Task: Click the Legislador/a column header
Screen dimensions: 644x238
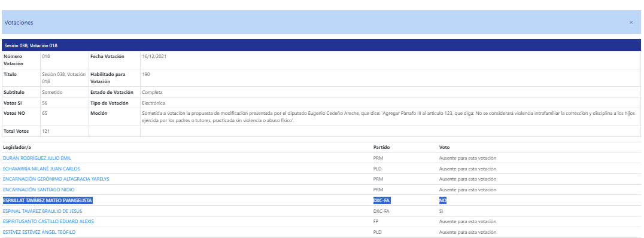Action: [17, 147]
